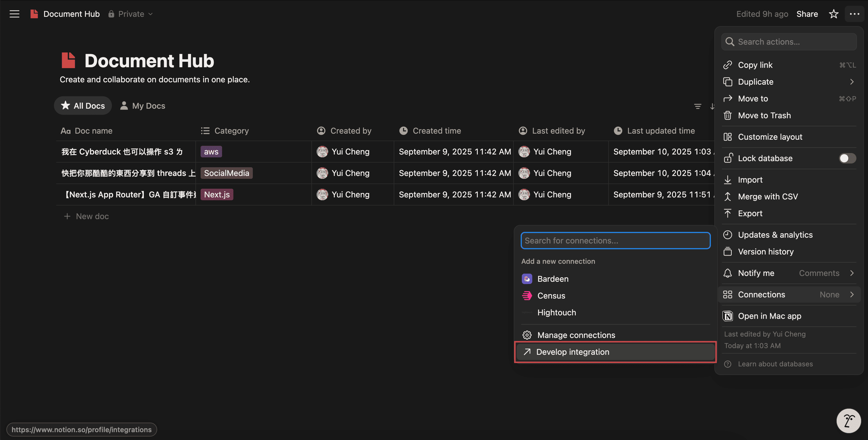Focus the Search for connections field
Screen dimensions: 868x440
point(615,241)
